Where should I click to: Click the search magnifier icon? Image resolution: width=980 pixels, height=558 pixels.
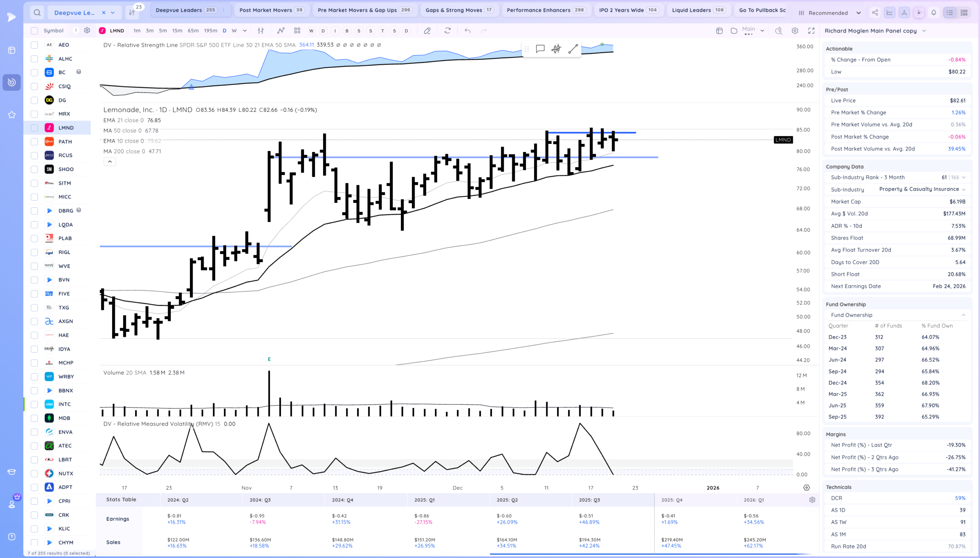tap(37, 13)
